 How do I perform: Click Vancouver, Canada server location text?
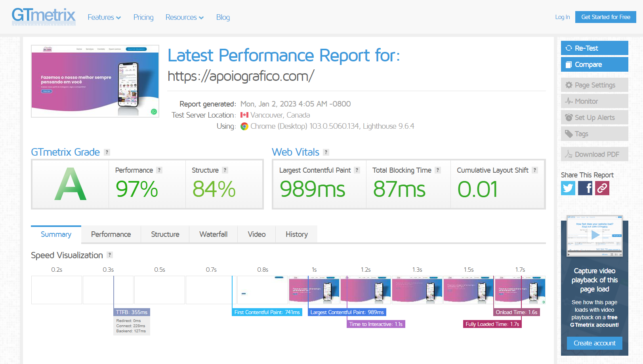point(280,115)
